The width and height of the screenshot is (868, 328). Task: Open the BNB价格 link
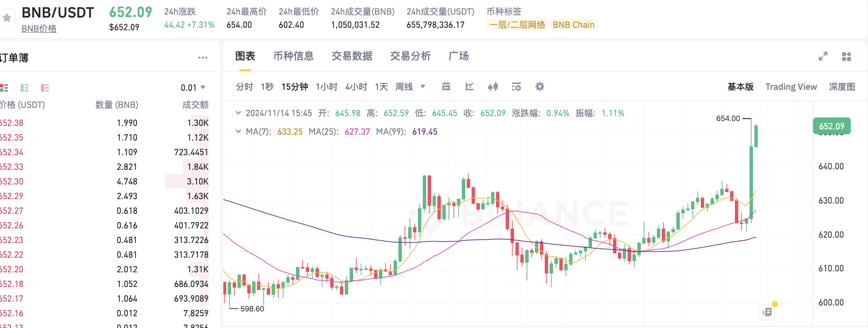click(39, 28)
